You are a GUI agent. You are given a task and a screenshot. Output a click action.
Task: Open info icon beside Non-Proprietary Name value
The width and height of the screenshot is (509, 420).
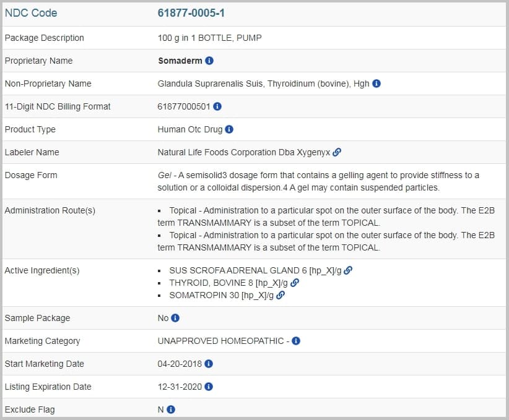point(376,84)
